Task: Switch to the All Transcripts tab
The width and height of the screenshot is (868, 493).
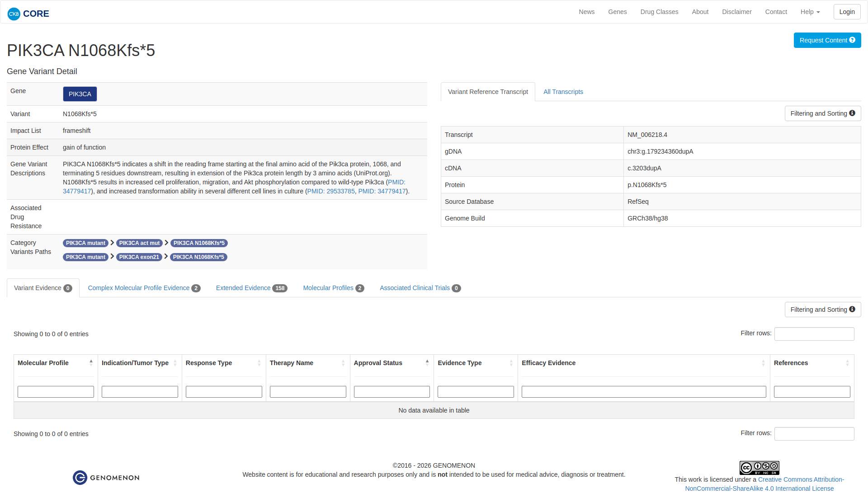Action: pyautogui.click(x=563, y=92)
